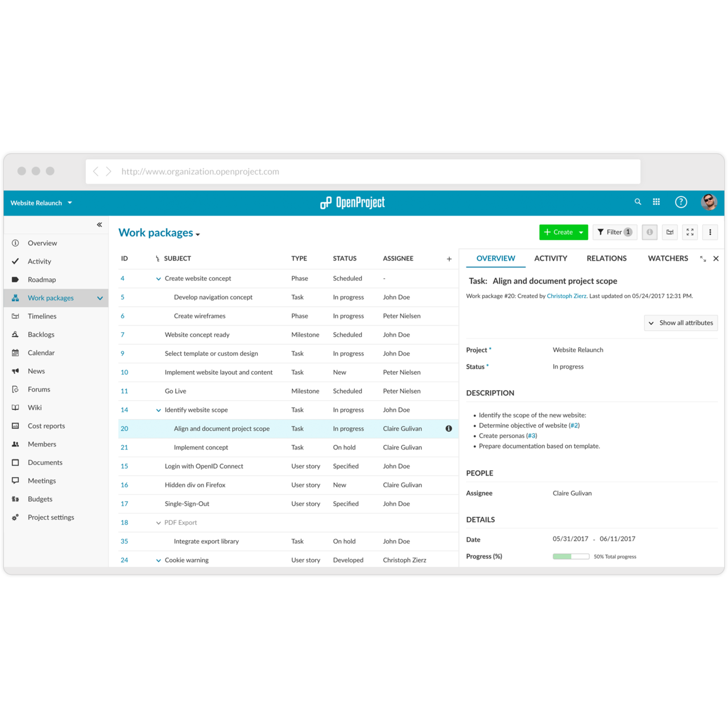Open the global search
728x728 pixels.
(638, 202)
